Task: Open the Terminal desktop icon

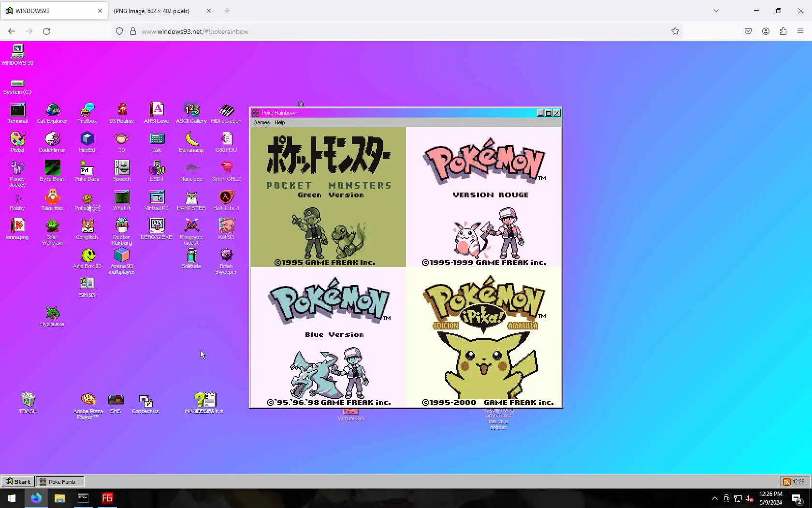Action: click(x=17, y=114)
